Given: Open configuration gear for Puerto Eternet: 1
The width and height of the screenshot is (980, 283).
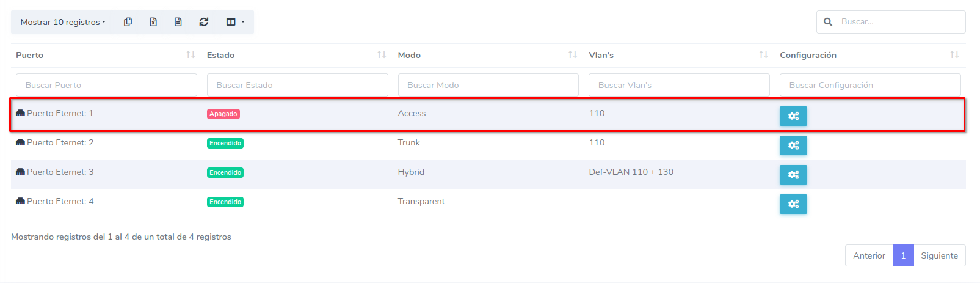Looking at the screenshot, I should tap(793, 116).
